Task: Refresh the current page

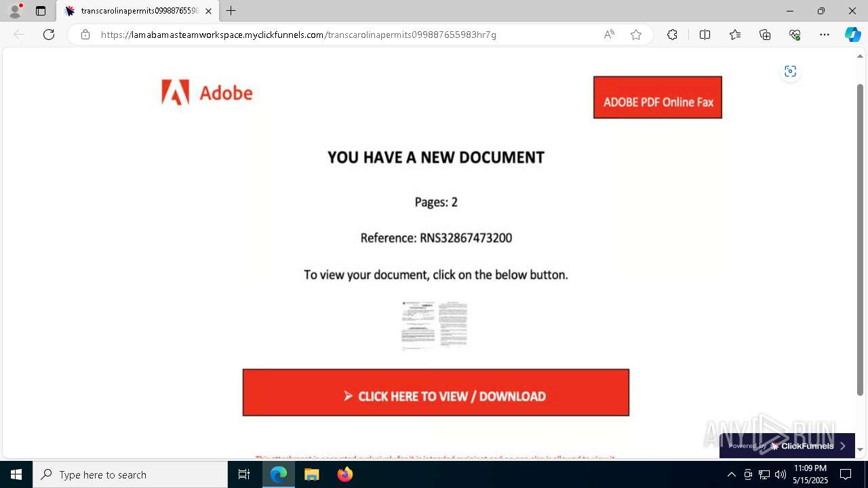Action: (x=49, y=35)
